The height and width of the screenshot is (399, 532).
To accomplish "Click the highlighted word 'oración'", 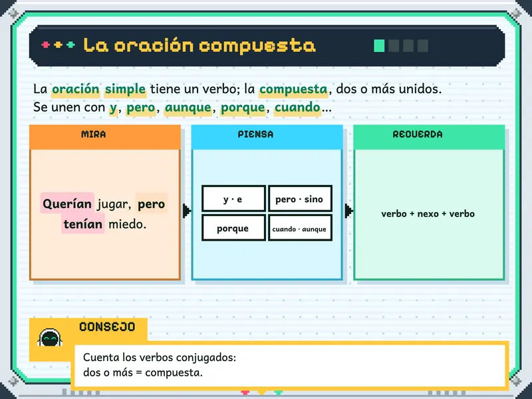I will point(75,89).
